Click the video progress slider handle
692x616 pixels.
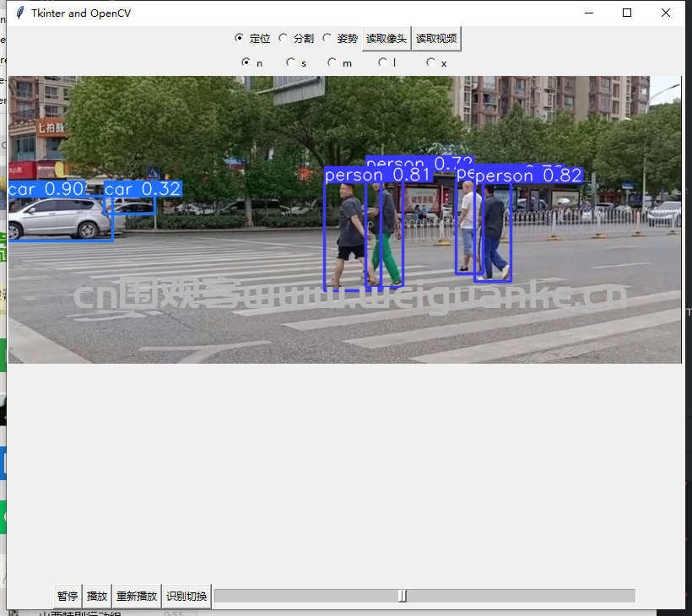pos(403,596)
